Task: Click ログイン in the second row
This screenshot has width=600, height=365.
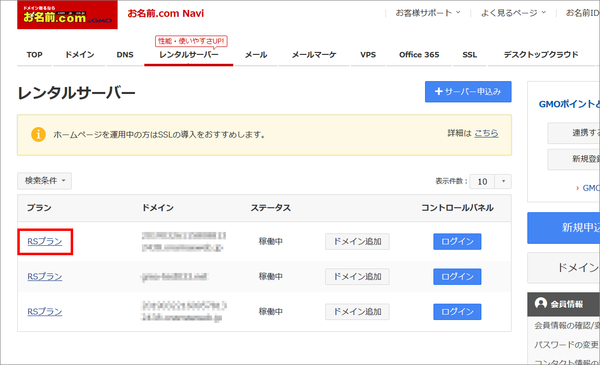Action: [457, 277]
